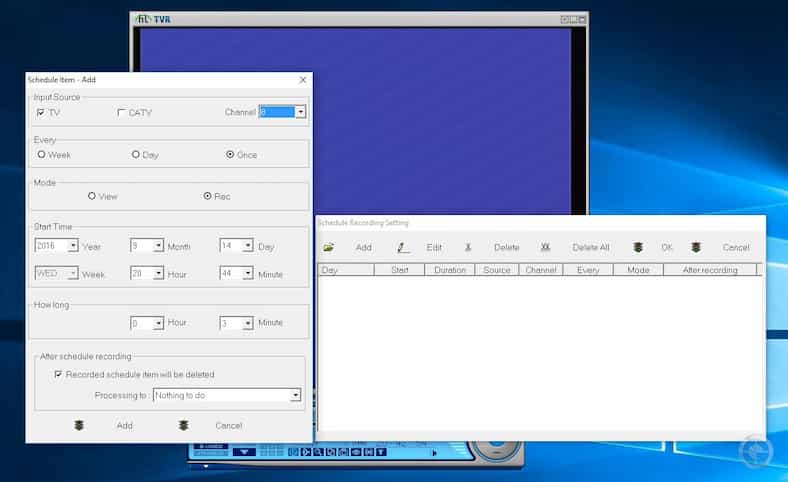The height and width of the screenshot is (482, 788).
Task: Enable the CATV input source checkbox
Action: click(x=122, y=113)
